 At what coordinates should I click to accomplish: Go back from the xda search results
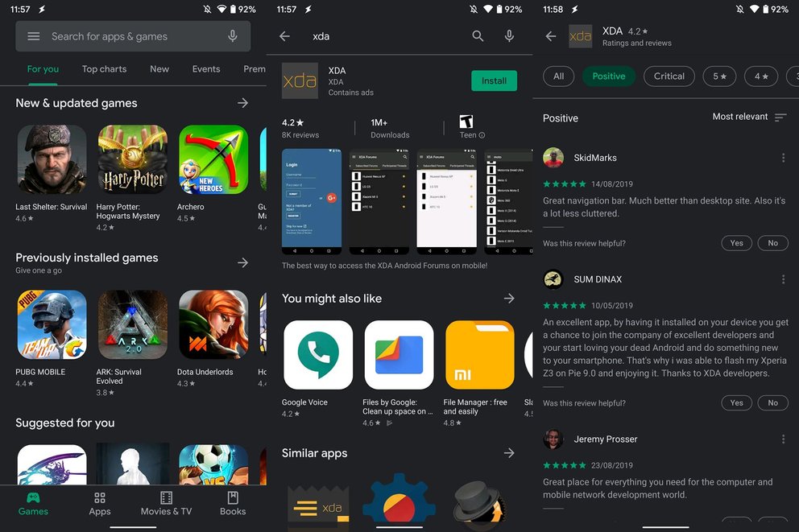tap(284, 36)
